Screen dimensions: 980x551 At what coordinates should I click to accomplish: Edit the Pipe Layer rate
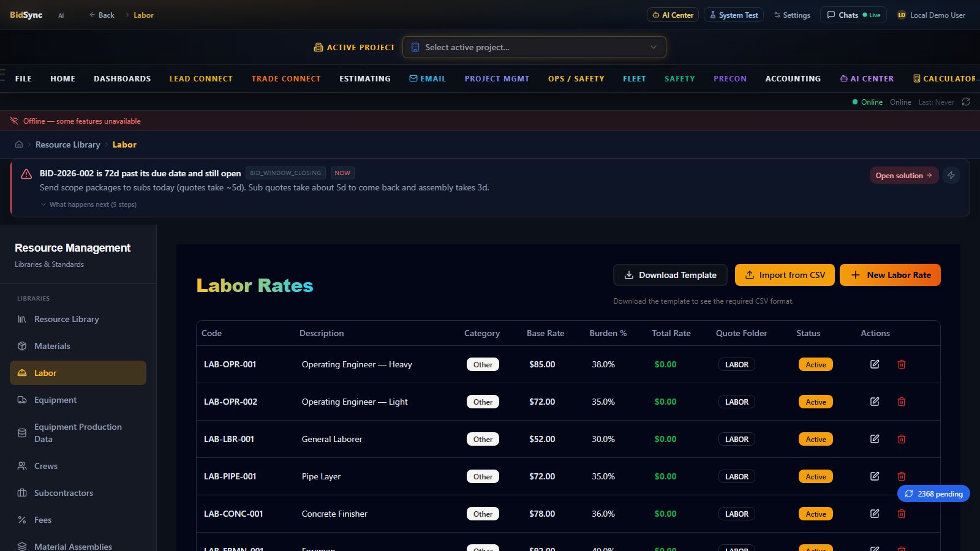pos(875,476)
